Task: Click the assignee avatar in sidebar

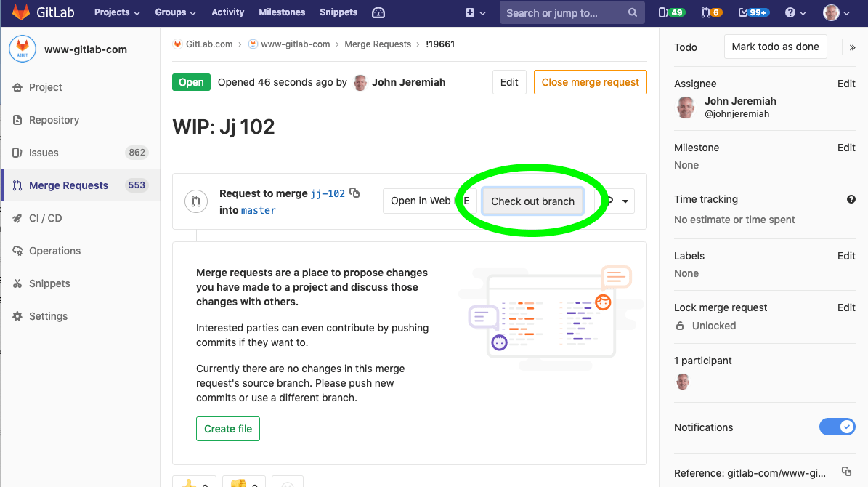Action: 686,107
